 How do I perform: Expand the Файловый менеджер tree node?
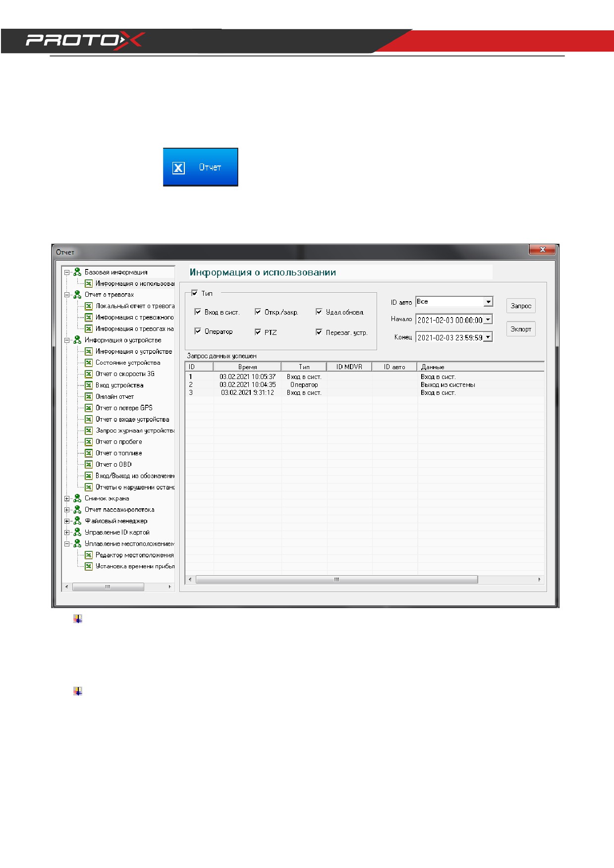point(67,521)
